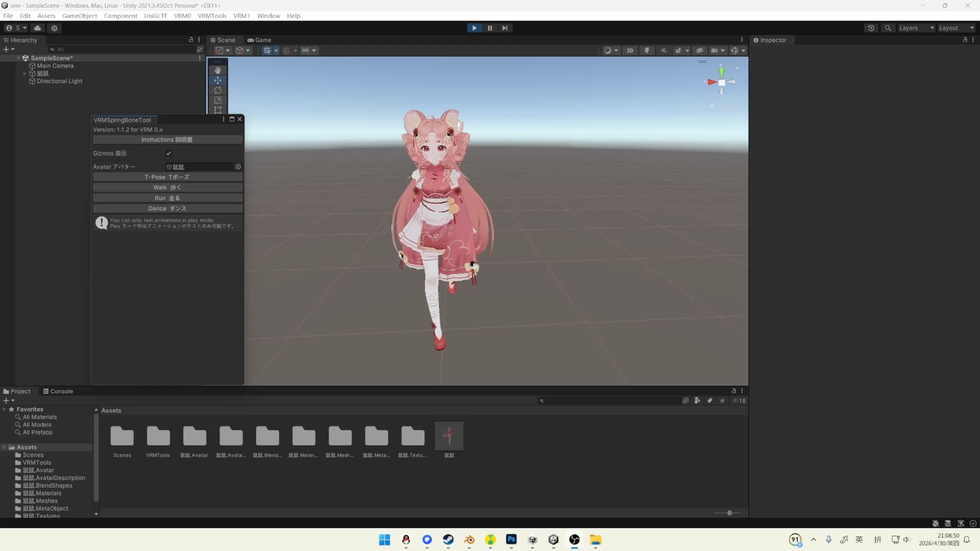This screenshot has height=551, width=980.
Task: Toggle scene audio in Scene toolbar
Action: 664,51
